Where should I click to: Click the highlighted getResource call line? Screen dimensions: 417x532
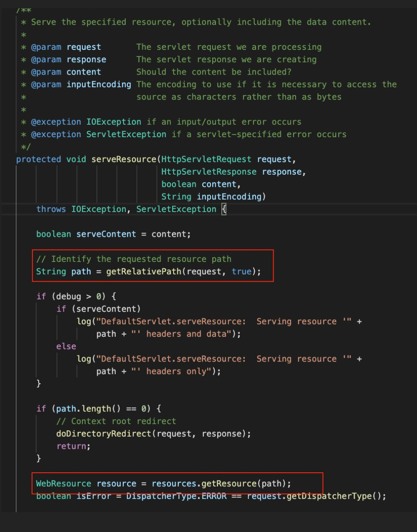click(x=165, y=483)
